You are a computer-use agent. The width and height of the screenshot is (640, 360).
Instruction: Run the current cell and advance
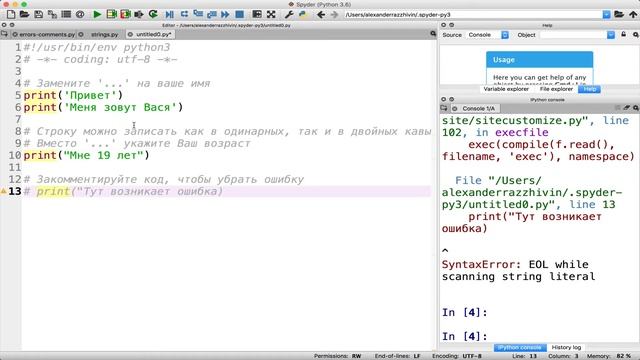125,15
